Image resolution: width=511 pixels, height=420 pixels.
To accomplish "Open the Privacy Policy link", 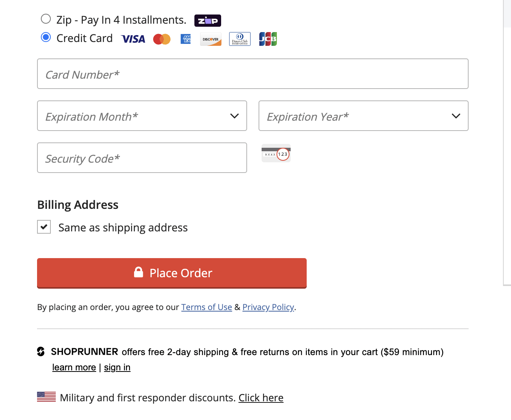I will point(268,307).
